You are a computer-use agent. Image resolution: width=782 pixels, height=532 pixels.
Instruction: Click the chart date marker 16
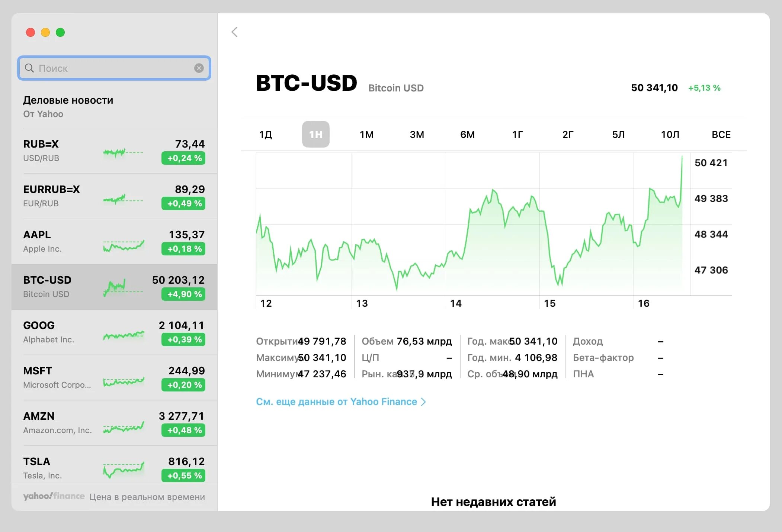click(644, 303)
